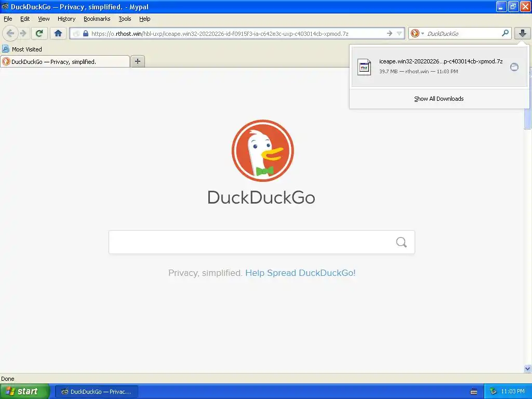The image size is (532, 399).
Task: Follow the Help Spread DuckDuckGo! link
Action: click(300, 273)
